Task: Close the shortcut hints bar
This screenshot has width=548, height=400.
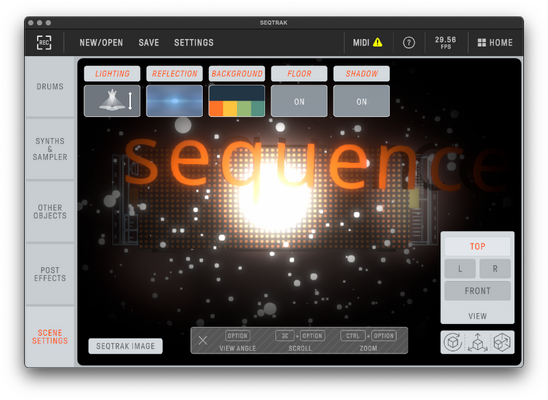Action: pos(203,340)
